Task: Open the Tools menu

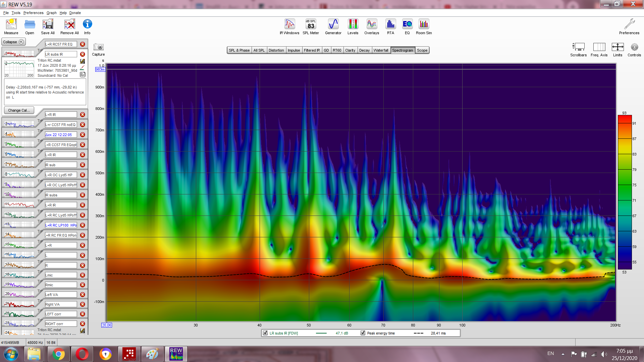Action: (x=16, y=13)
